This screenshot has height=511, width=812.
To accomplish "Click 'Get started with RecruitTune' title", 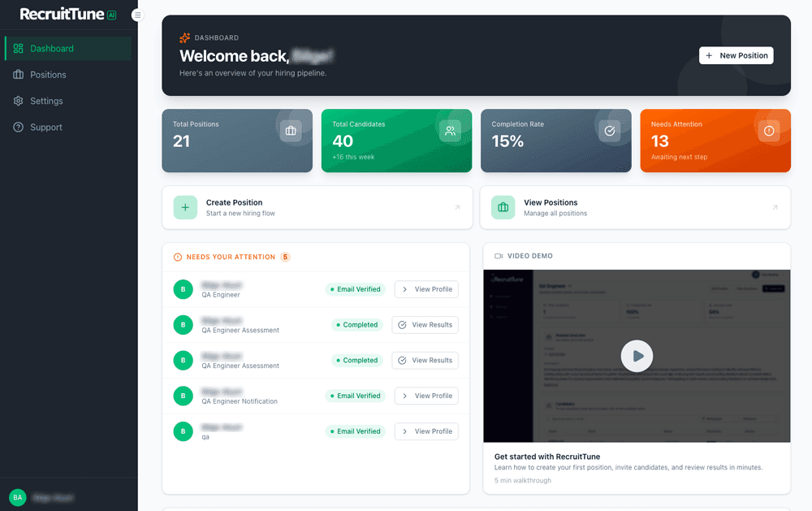I will (x=546, y=457).
